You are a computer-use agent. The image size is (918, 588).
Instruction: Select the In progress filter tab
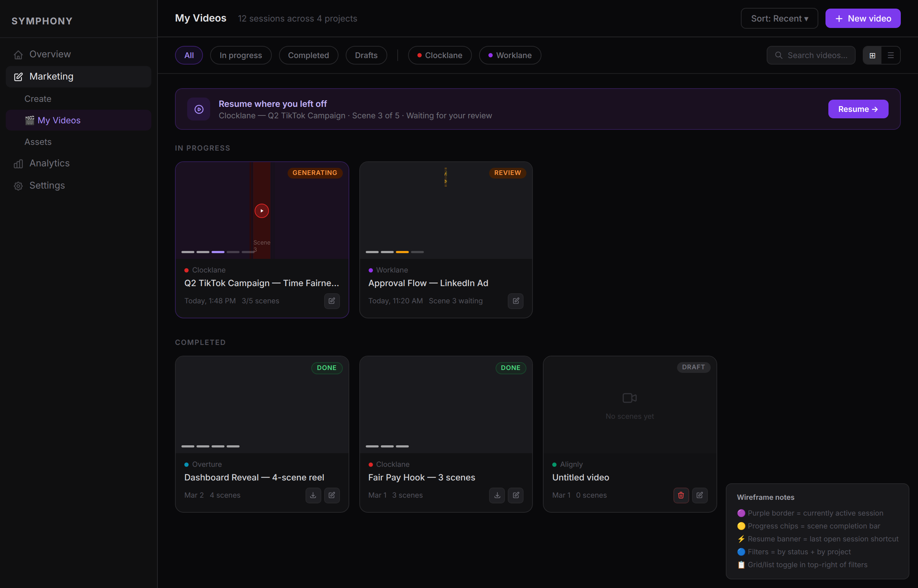[x=241, y=55]
